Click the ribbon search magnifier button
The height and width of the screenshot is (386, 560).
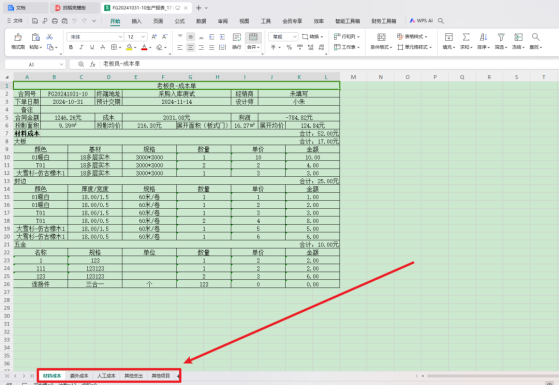pyautogui.click(x=441, y=21)
